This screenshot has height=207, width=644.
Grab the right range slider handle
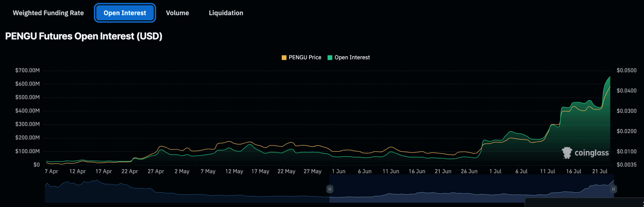click(613, 189)
